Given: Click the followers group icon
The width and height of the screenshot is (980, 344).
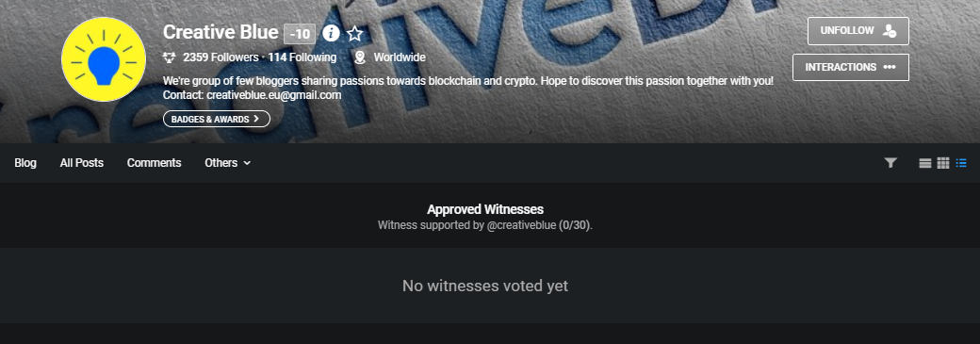Looking at the screenshot, I should (x=170, y=57).
